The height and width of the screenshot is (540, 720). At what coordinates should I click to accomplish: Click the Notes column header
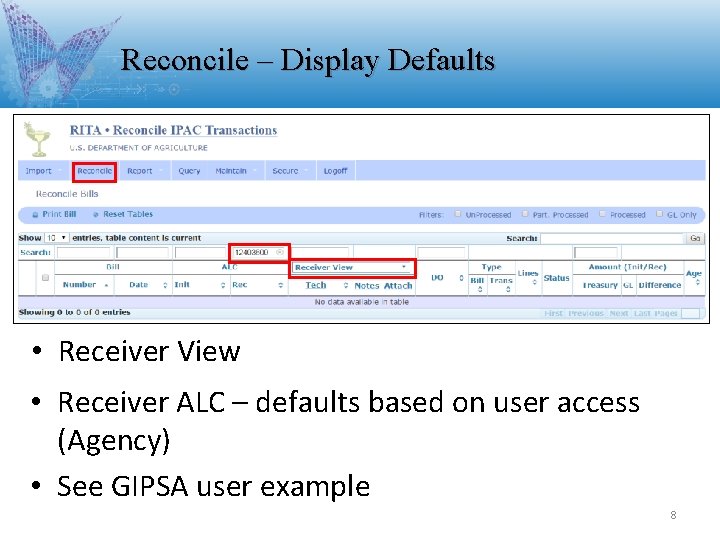pos(366,286)
